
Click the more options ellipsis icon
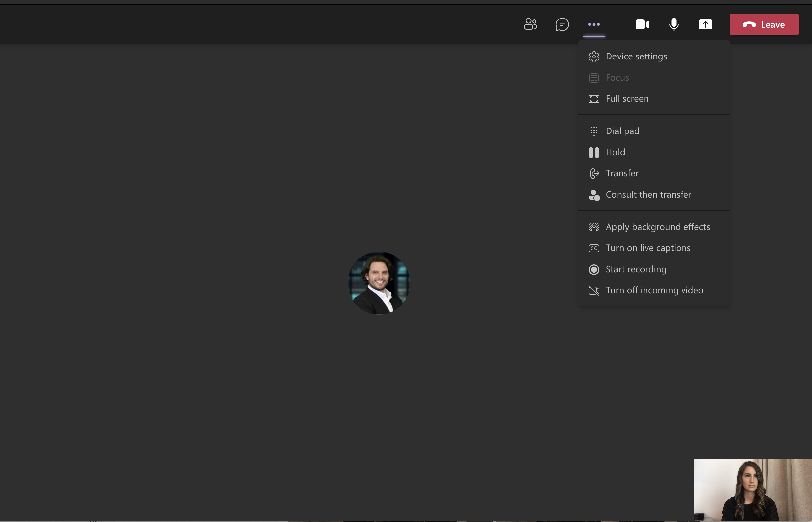(x=593, y=24)
